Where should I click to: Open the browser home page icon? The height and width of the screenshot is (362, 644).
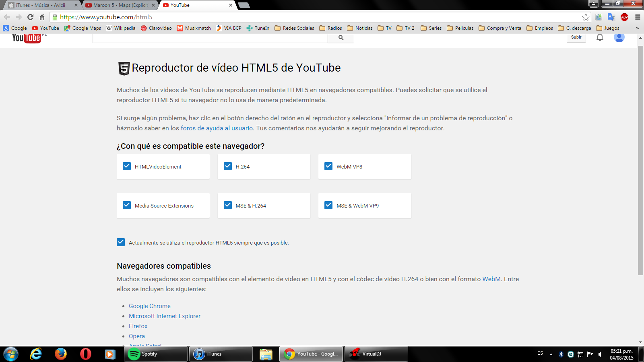click(x=42, y=17)
